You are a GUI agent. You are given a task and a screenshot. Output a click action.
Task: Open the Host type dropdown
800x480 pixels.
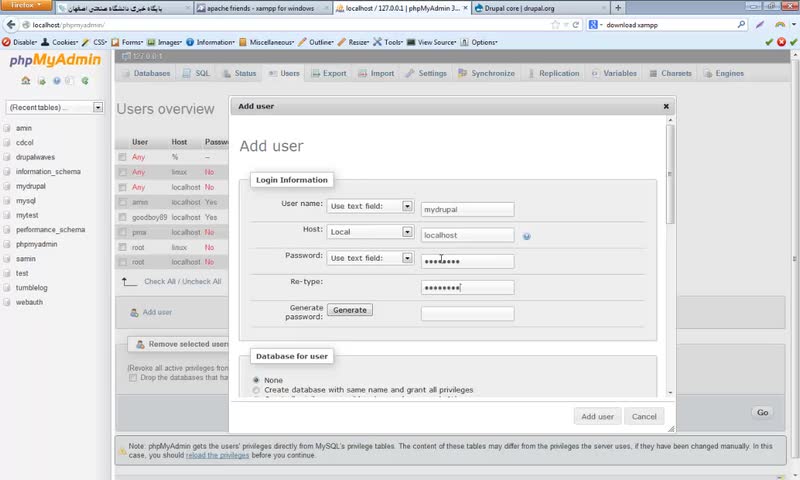pos(370,232)
